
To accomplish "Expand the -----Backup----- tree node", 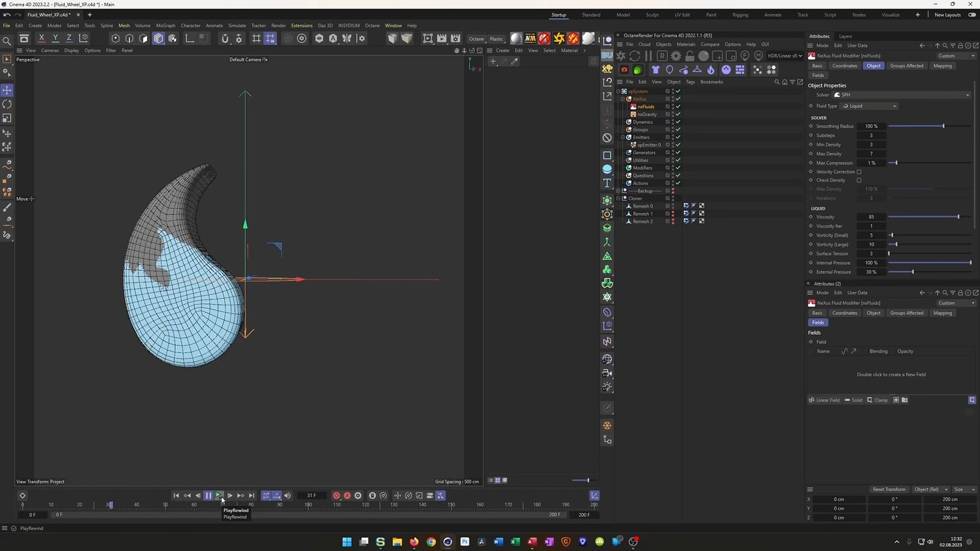I will coord(618,191).
